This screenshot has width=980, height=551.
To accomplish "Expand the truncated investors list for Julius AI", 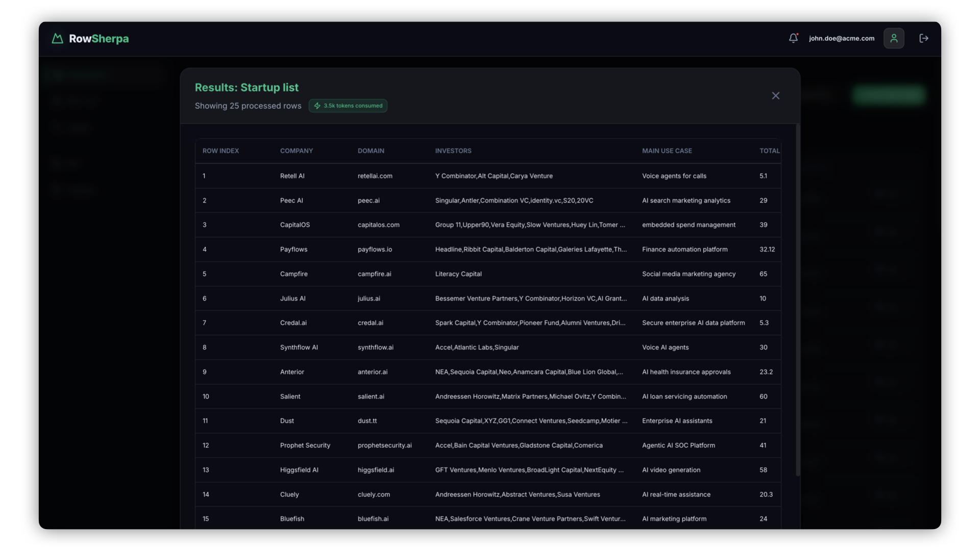I will click(x=531, y=298).
